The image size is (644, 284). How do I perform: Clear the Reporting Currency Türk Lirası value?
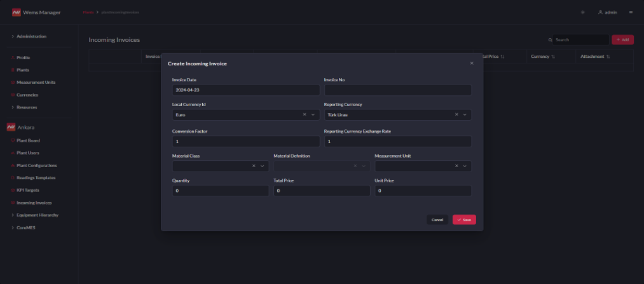click(456, 115)
